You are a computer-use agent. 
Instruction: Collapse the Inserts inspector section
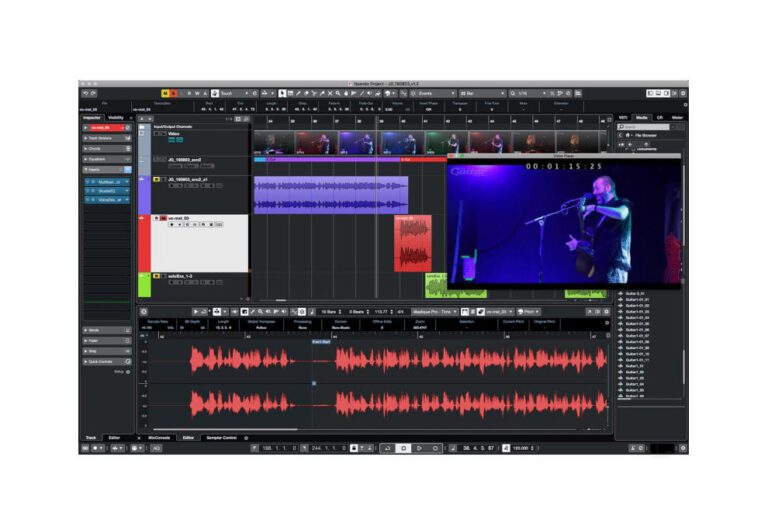point(107,169)
